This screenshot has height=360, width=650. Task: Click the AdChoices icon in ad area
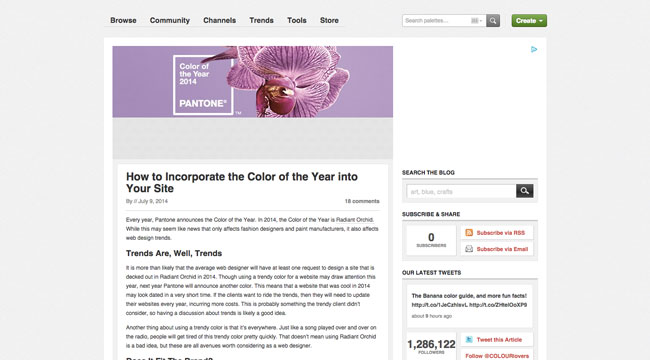534,49
